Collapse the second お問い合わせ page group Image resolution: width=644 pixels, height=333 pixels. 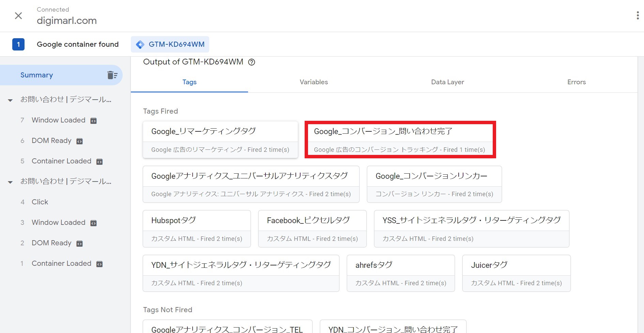[10, 182]
